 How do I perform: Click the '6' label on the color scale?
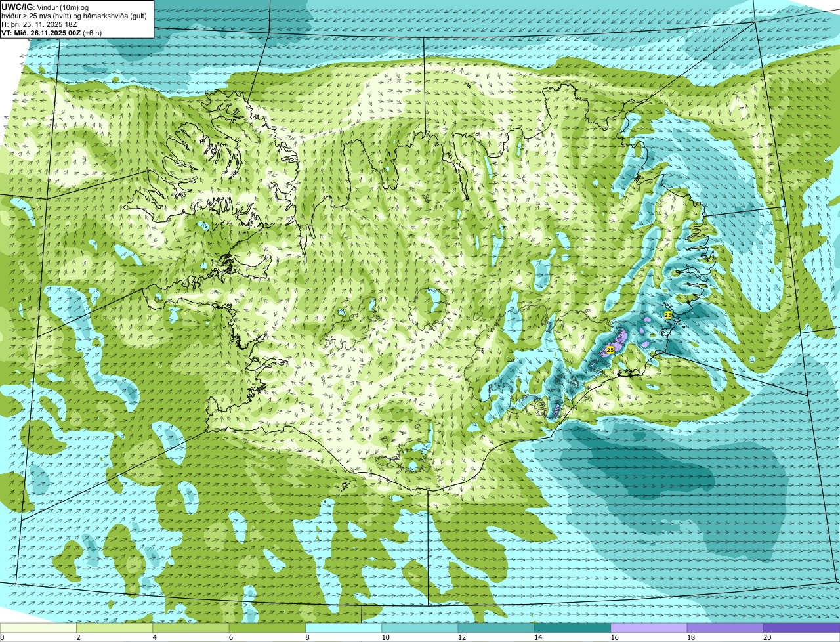[x=231, y=637]
